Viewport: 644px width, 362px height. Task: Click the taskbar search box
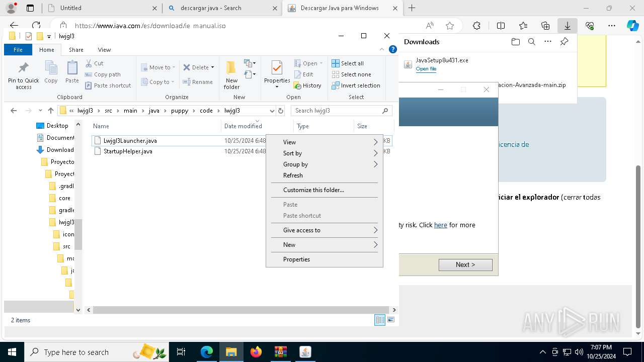coord(96,352)
